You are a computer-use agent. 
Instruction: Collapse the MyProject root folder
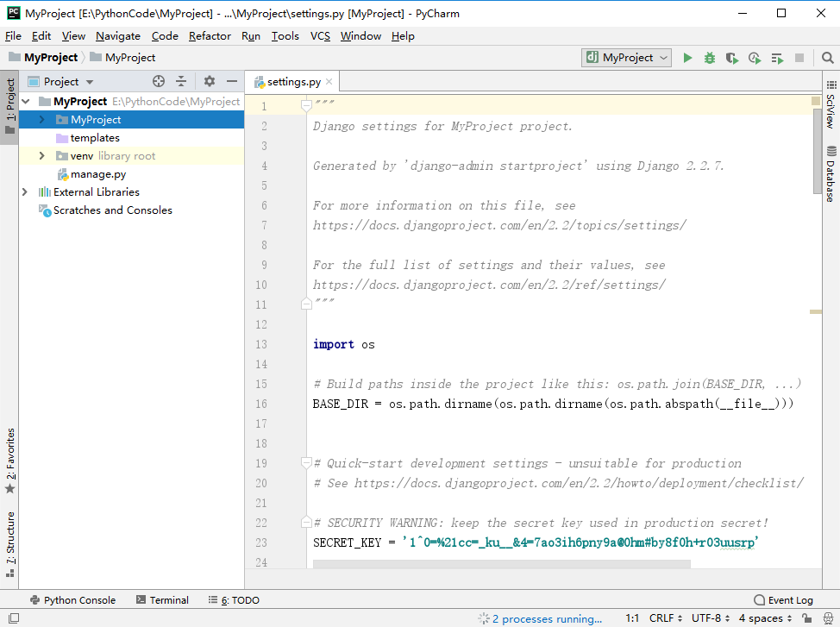pyautogui.click(x=25, y=101)
